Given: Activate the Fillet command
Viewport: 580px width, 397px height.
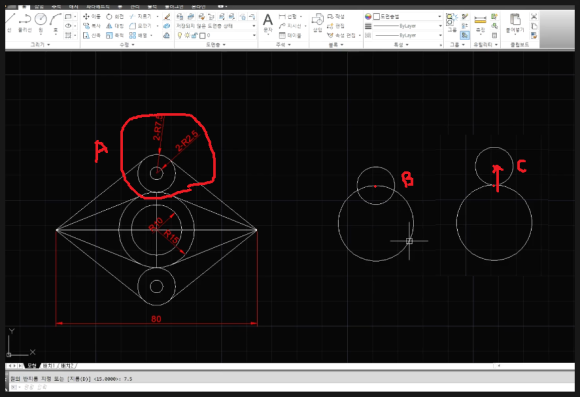Looking at the screenshot, I should click(140, 26).
